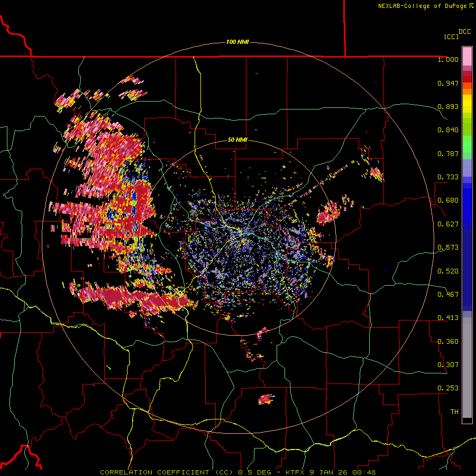This screenshot has height=476, width=476.
Task: Click the 0.520 color scale value
Action: pyautogui.click(x=448, y=271)
